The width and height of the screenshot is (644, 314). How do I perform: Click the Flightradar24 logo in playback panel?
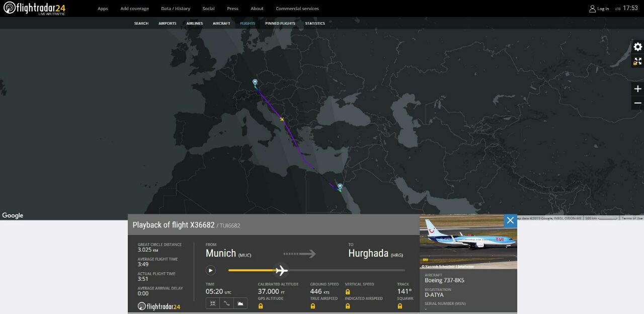pos(159,306)
